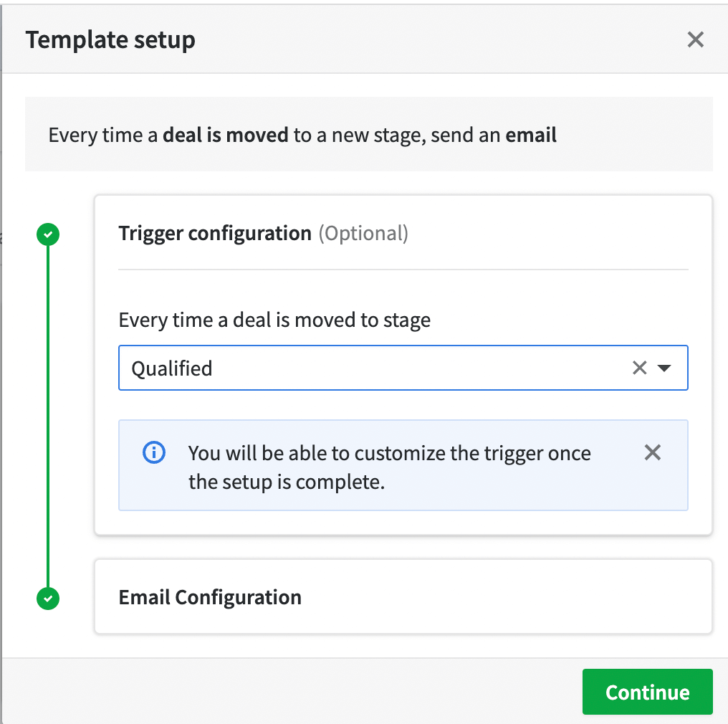728x724 pixels.
Task: Open the stage dropdown arrow
Action: tap(664, 368)
